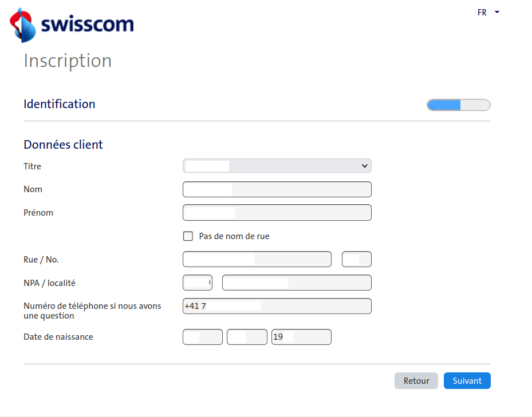
Task: Click the Swisscom logo
Action: pos(72,25)
